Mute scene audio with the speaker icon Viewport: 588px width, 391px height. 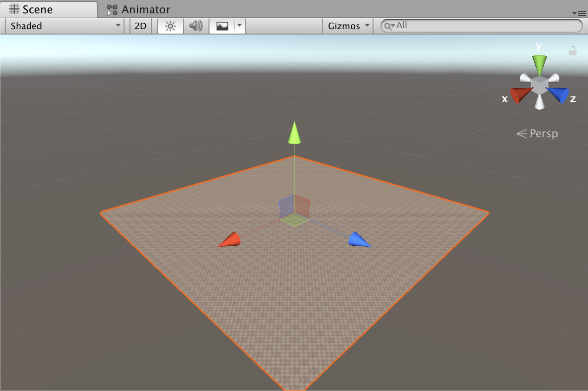(x=196, y=26)
